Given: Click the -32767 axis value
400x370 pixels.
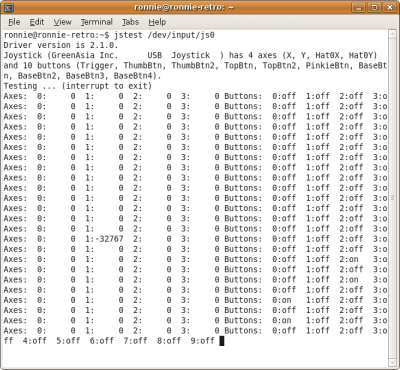Looking at the screenshot, I should click(x=111, y=239).
